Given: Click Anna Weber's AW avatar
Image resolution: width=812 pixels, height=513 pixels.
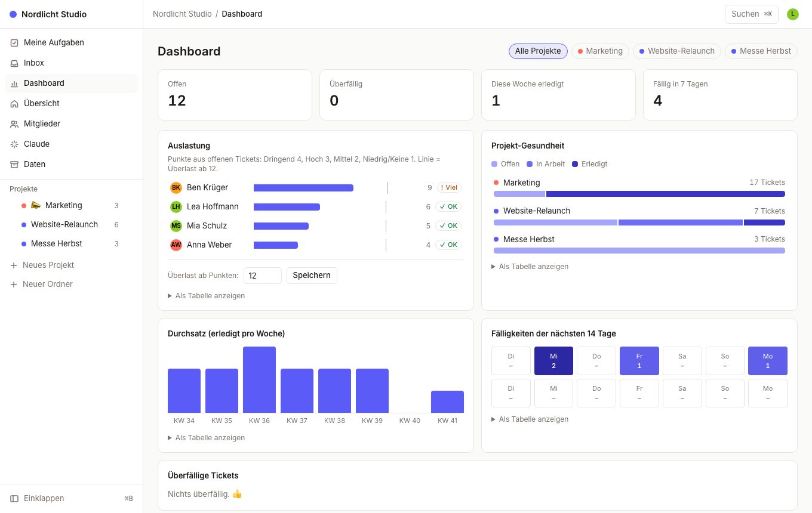Looking at the screenshot, I should pos(176,245).
